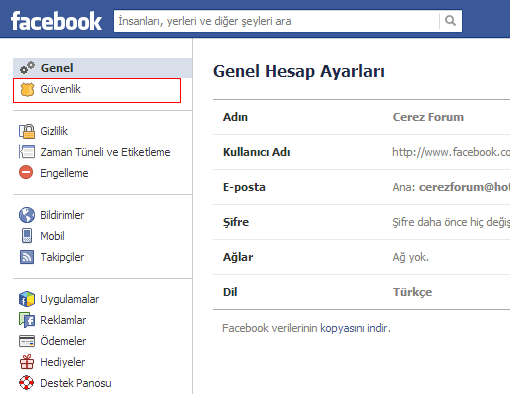Viewport: 510px width, 394px height.
Task: Click the 'Ağ yok.' value
Action: pyautogui.click(x=410, y=257)
